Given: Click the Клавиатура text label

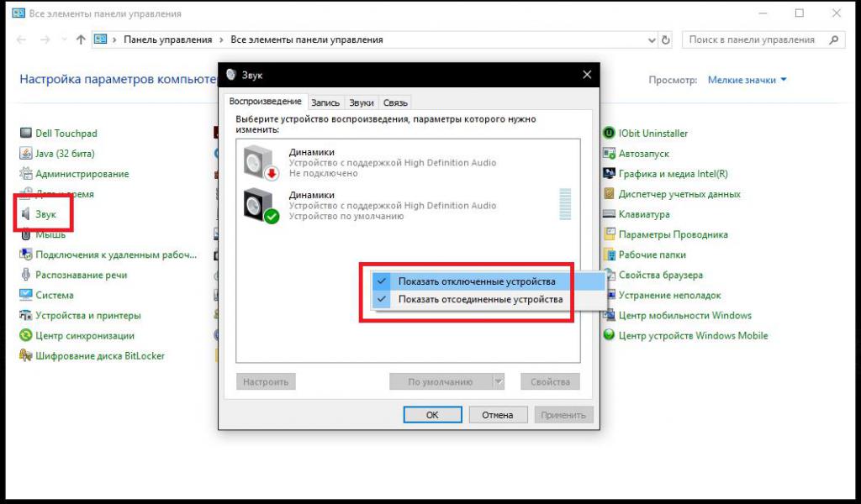Looking at the screenshot, I should coord(644,214).
